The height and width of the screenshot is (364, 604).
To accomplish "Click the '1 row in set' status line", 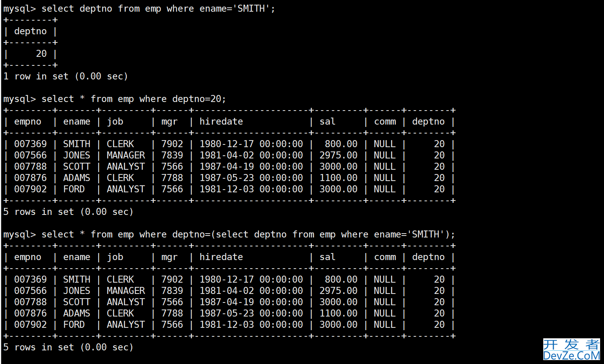I will [x=65, y=76].
